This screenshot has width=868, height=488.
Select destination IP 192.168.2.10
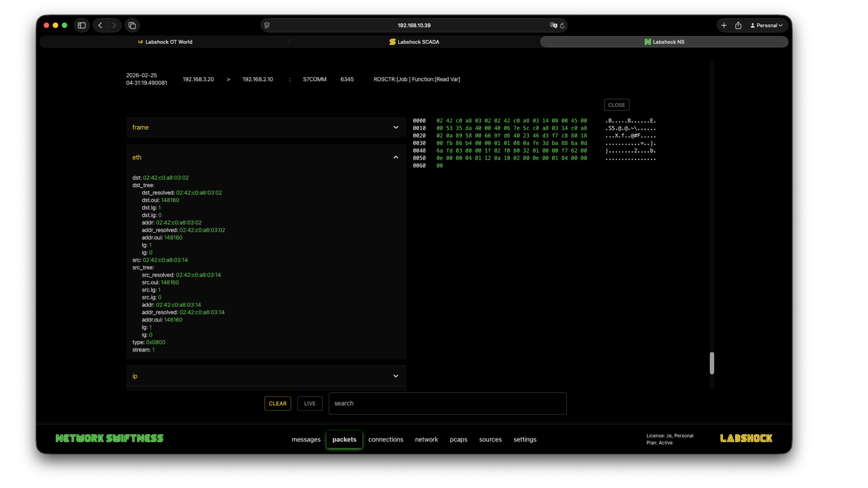pos(258,79)
